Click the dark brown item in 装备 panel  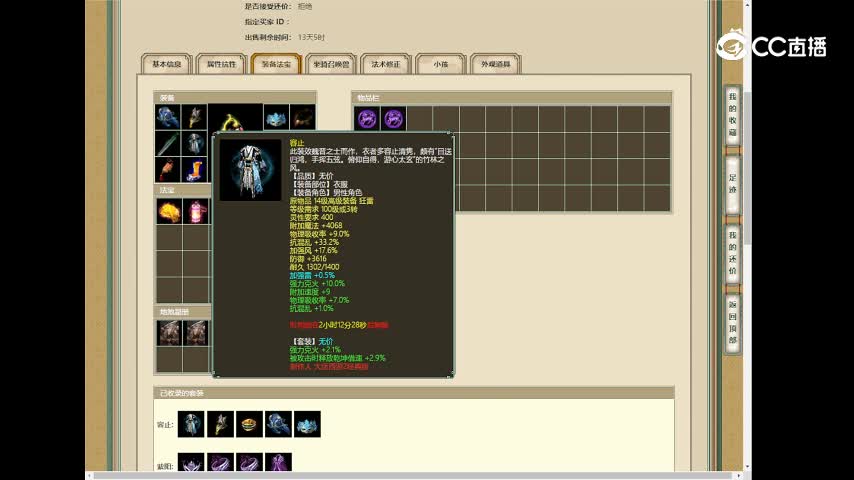[x=303, y=117]
